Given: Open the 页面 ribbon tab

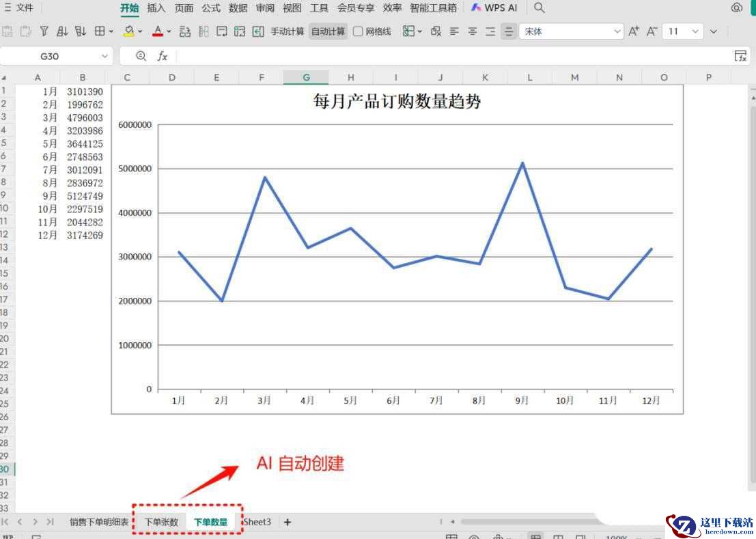Looking at the screenshot, I should [x=183, y=8].
